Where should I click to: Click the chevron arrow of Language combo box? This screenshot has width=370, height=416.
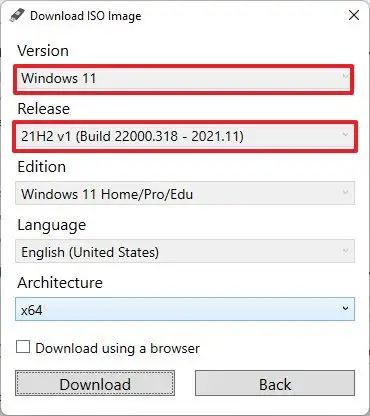tap(345, 250)
